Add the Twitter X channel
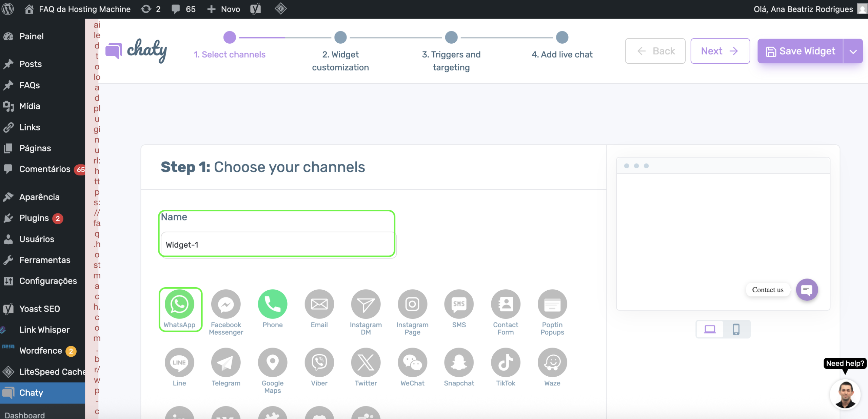868x419 pixels. [x=366, y=362]
